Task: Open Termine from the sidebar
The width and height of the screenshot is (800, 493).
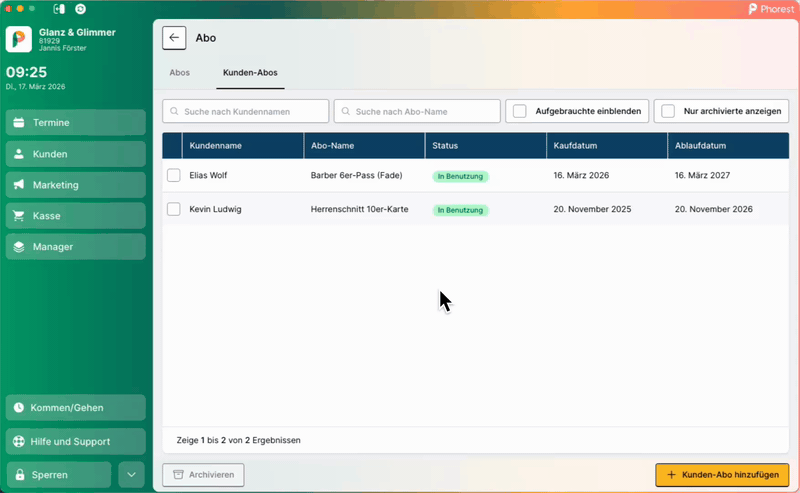Action: click(x=75, y=123)
